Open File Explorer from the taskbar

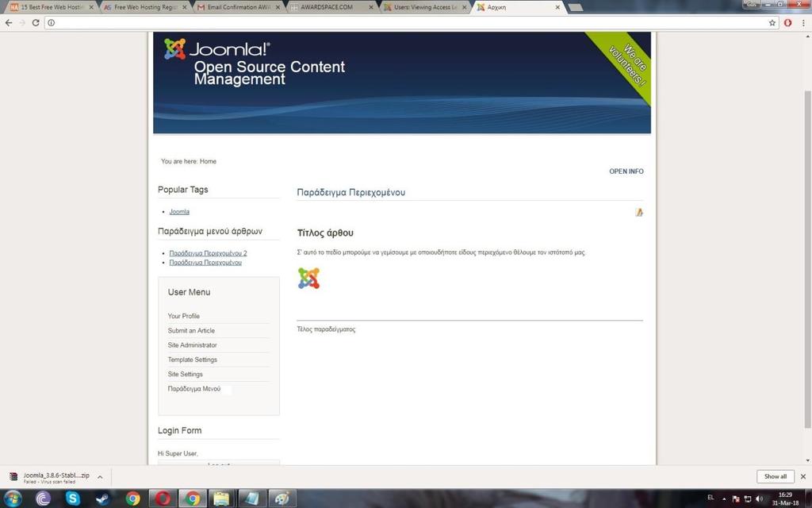(x=222, y=498)
